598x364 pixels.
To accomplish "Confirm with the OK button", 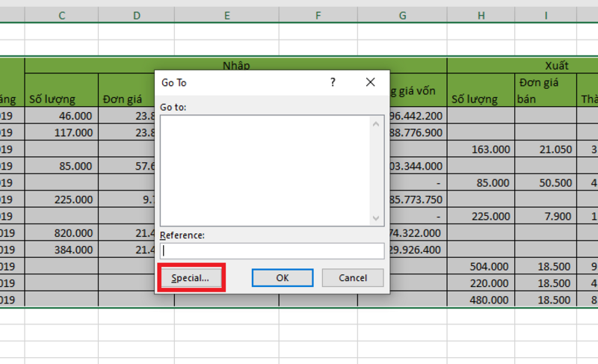I will [282, 277].
